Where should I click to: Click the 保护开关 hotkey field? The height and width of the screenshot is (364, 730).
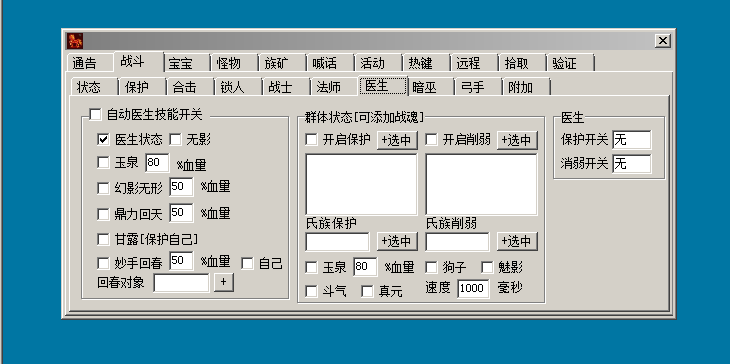pyautogui.click(x=632, y=140)
